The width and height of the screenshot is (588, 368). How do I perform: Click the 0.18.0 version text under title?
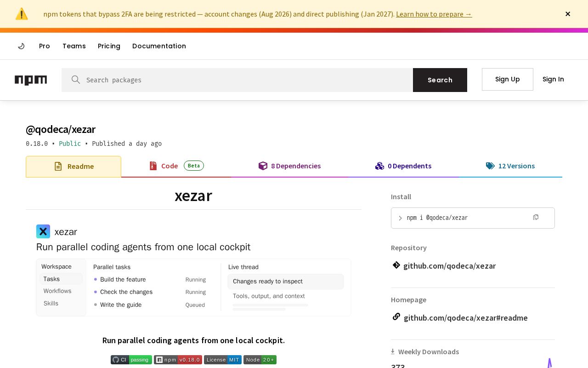[37, 144]
